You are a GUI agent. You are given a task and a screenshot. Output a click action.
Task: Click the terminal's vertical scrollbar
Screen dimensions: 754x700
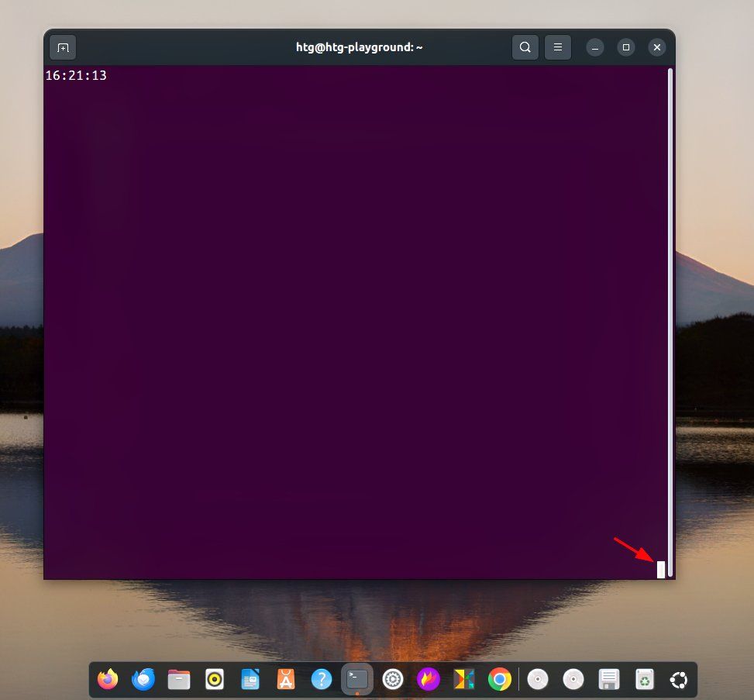click(x=670, y=322)
